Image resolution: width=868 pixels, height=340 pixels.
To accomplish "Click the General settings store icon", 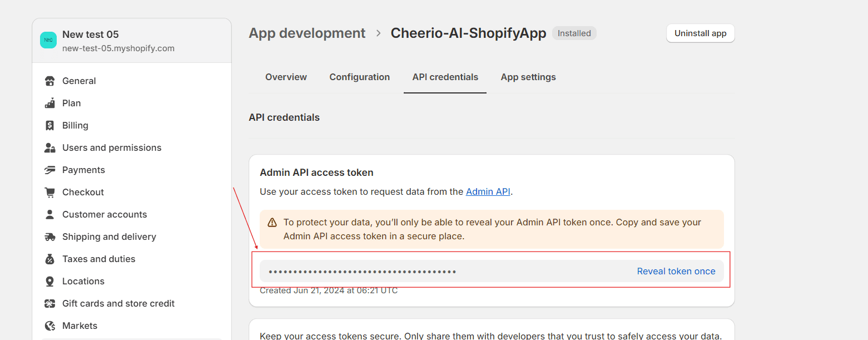I will [50, 81].
